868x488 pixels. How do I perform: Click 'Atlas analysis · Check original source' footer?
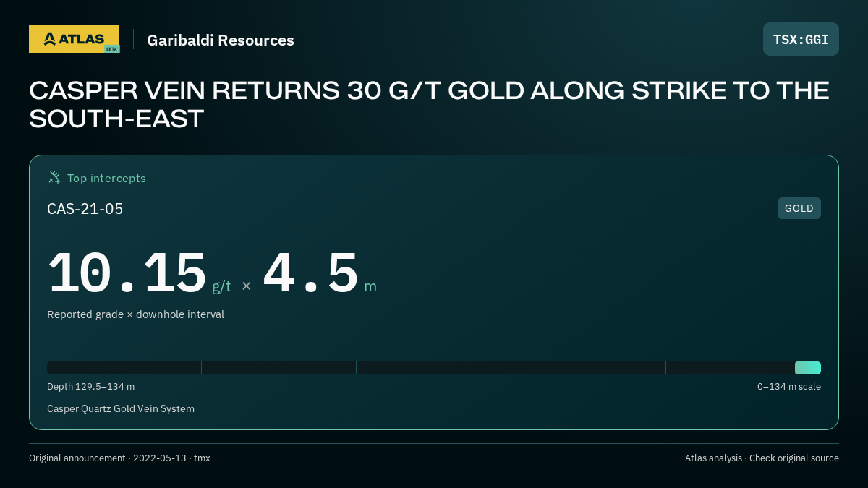click(762, 458)
